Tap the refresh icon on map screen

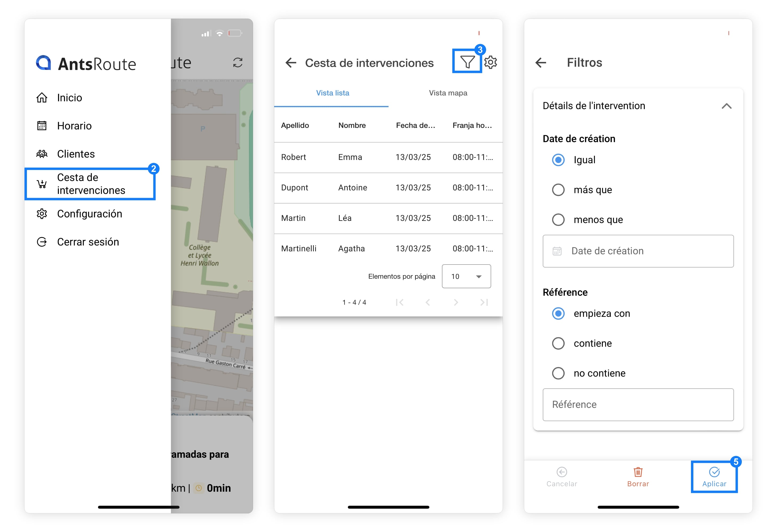(x=238, y=63)
